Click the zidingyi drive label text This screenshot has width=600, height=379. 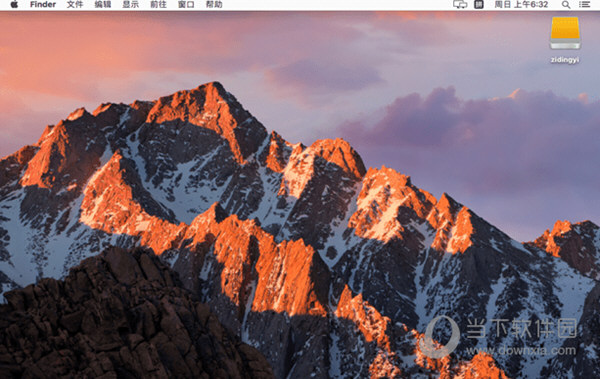565,60
